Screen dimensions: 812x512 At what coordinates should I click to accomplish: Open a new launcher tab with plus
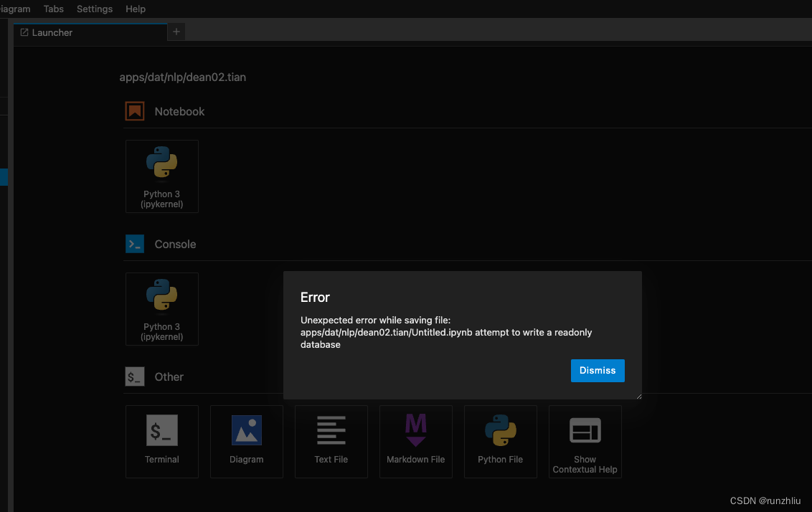[x=176, y=32]
